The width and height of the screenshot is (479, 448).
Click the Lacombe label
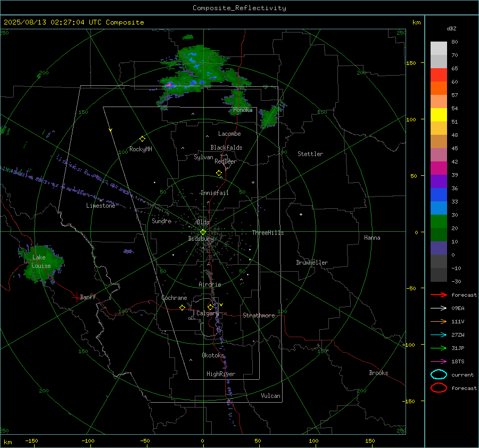(229, 134)
